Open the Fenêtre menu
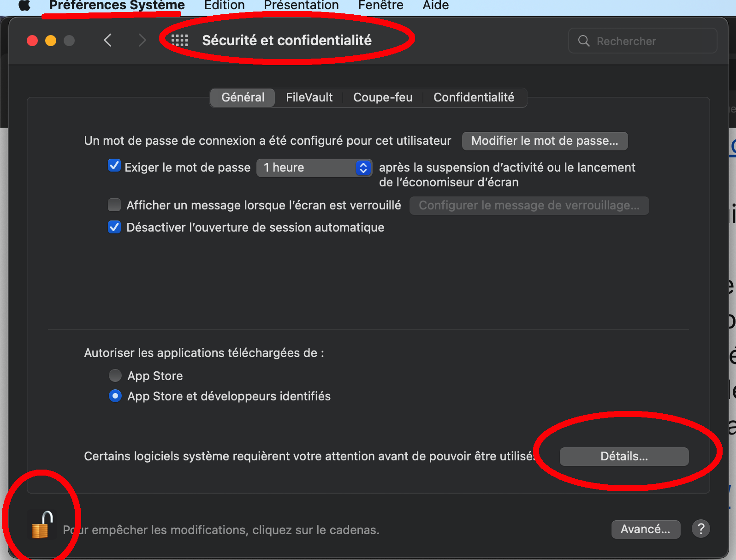 [381, 5]
